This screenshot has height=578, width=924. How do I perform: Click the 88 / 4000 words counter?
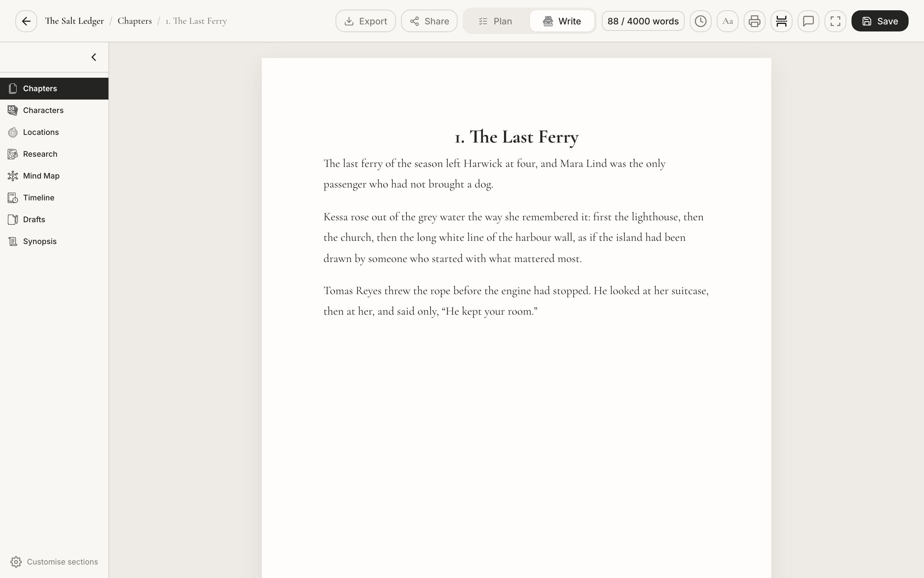click(x=643, y=21)
